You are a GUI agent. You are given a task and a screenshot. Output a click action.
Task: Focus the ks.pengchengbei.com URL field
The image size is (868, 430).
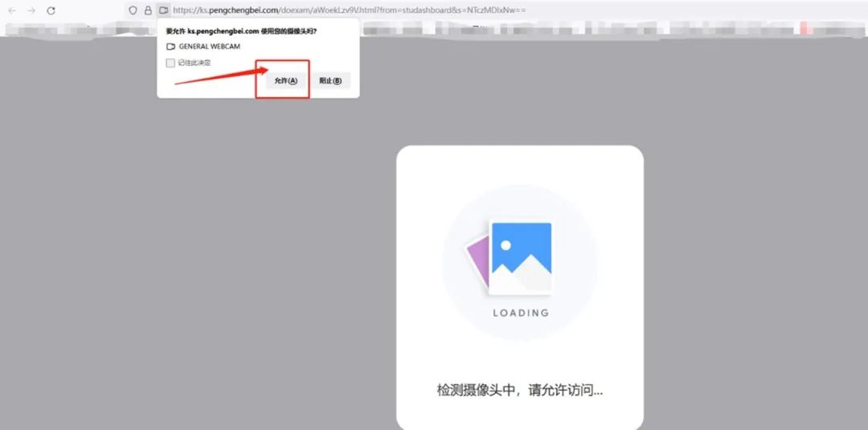coord(350,10)
